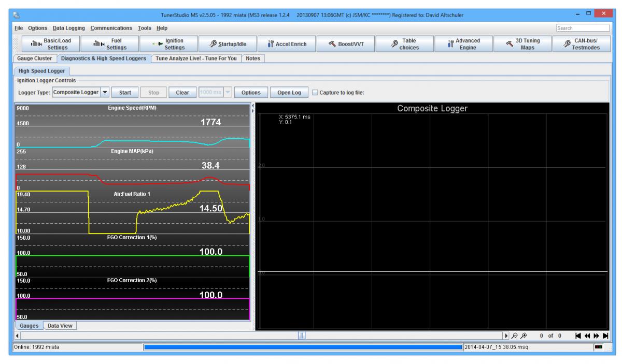This screenshot has width=622, height=364.
Task: Enable Capture to log file checkbox
Action: coord(316,93)
